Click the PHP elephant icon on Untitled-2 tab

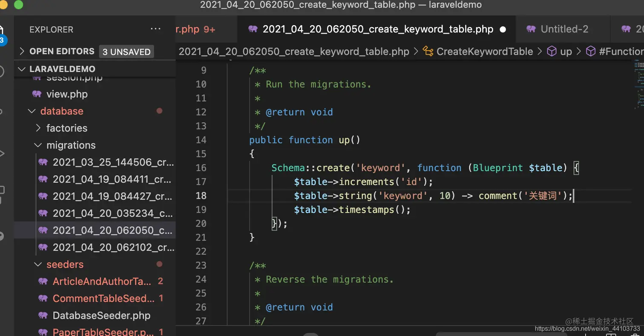531,29
